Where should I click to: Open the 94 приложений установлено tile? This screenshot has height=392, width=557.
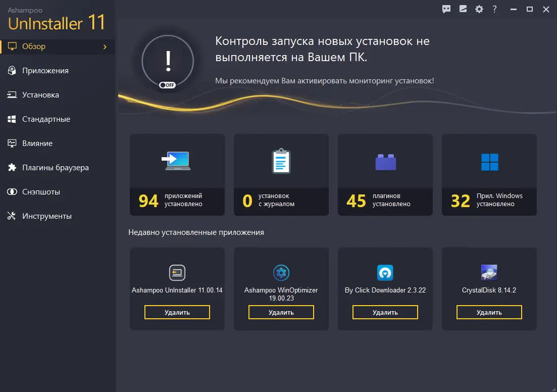pyautogui.click(x=177, y=174)
